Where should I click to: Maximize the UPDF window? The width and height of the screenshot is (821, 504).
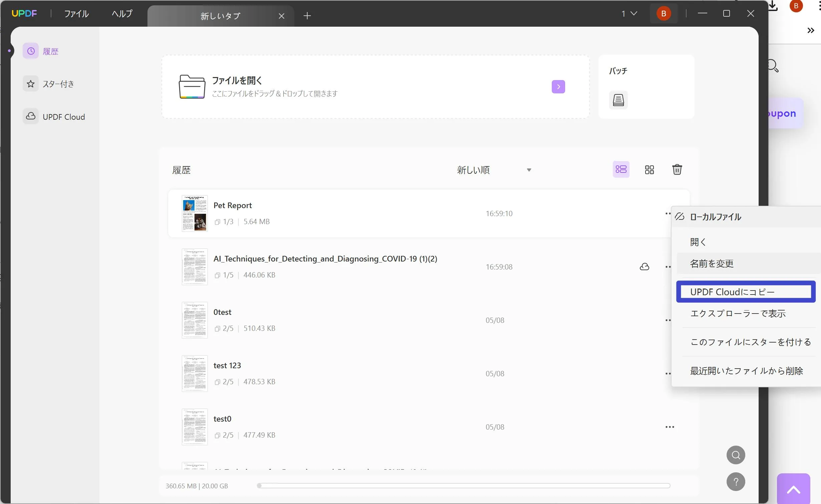(x=726, y=13)
